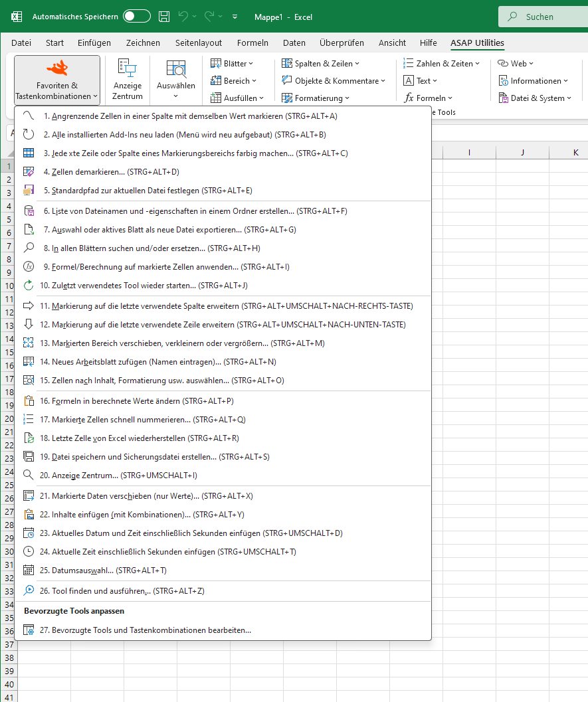Select row header 38

coord(9,658)
